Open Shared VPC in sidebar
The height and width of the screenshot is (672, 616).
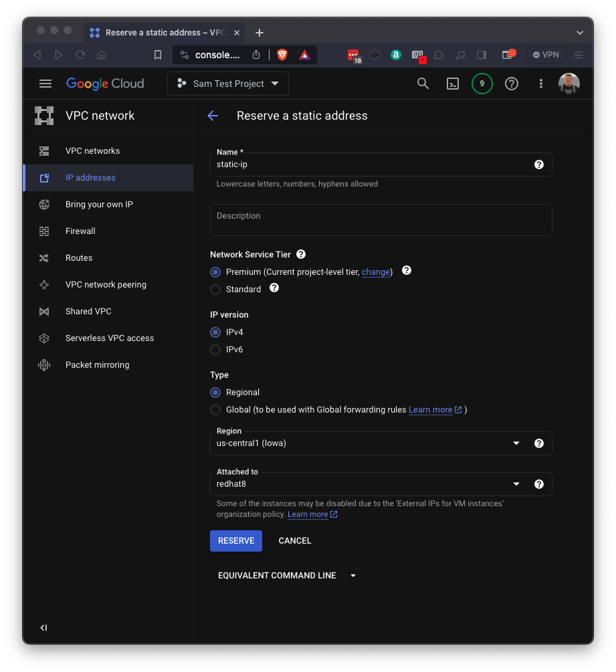pos(108,311)
